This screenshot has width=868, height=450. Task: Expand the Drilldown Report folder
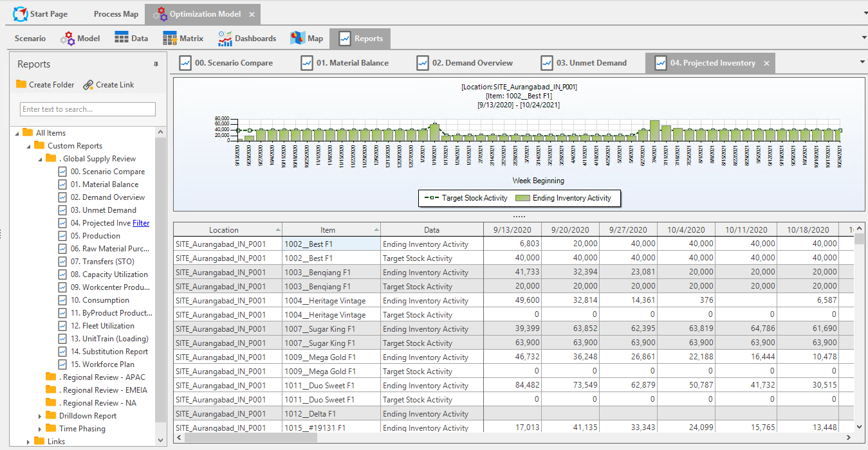pos(41,416)
